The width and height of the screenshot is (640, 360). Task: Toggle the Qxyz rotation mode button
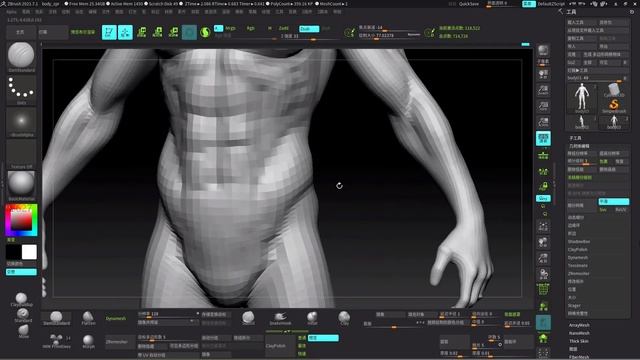pos(543,198)
